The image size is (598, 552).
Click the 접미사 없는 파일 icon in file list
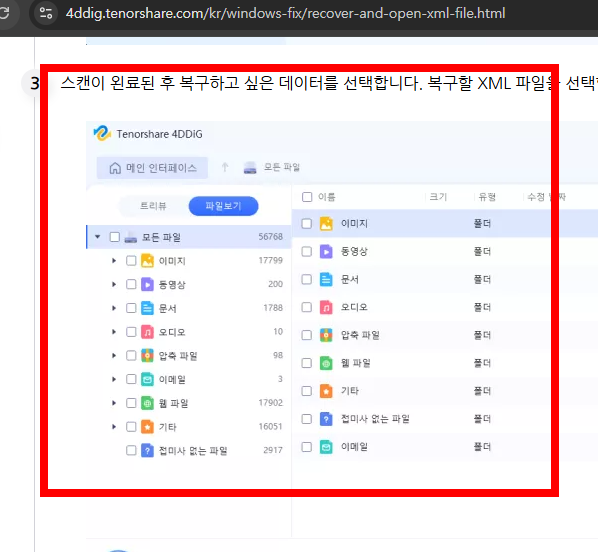(x=326, y=419)
